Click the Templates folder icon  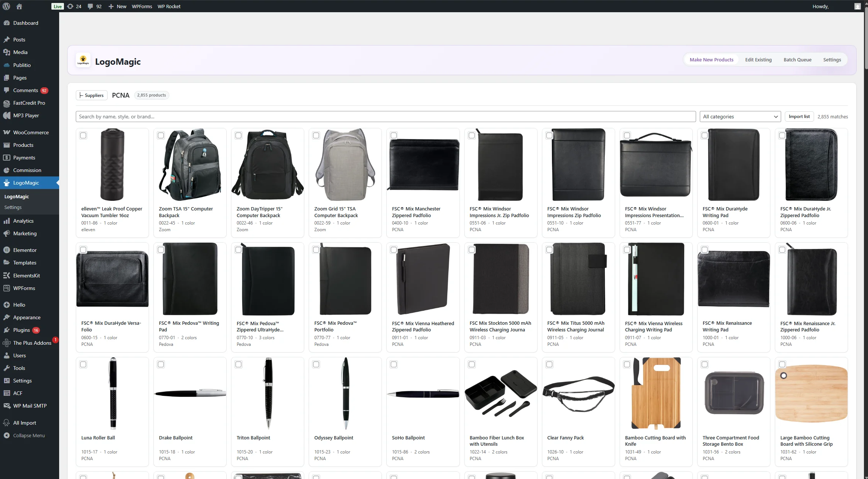click(x=7, y=263)
